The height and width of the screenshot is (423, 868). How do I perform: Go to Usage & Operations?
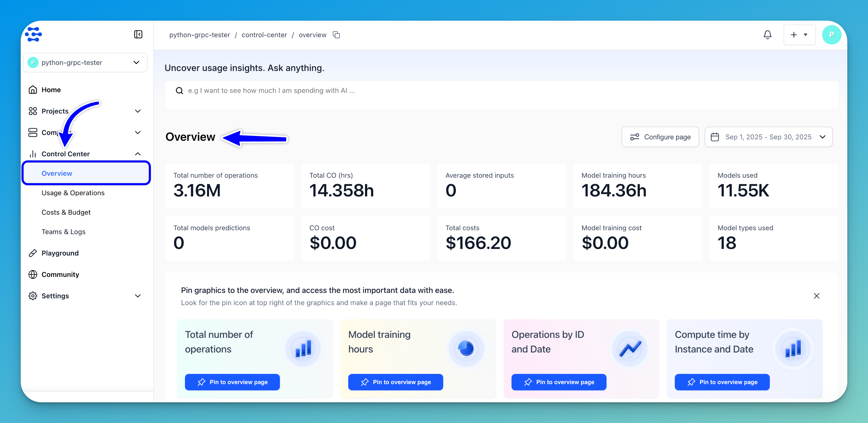pyautogui.click(x=73, y=193)
